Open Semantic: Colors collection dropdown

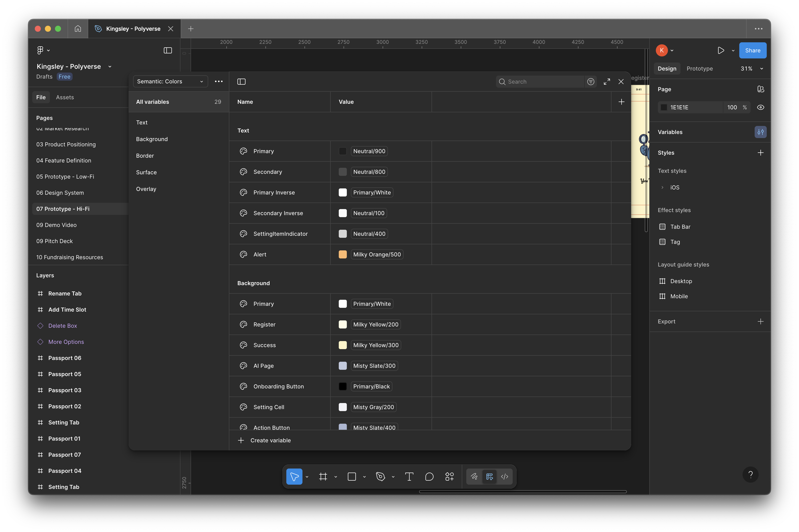170,81
